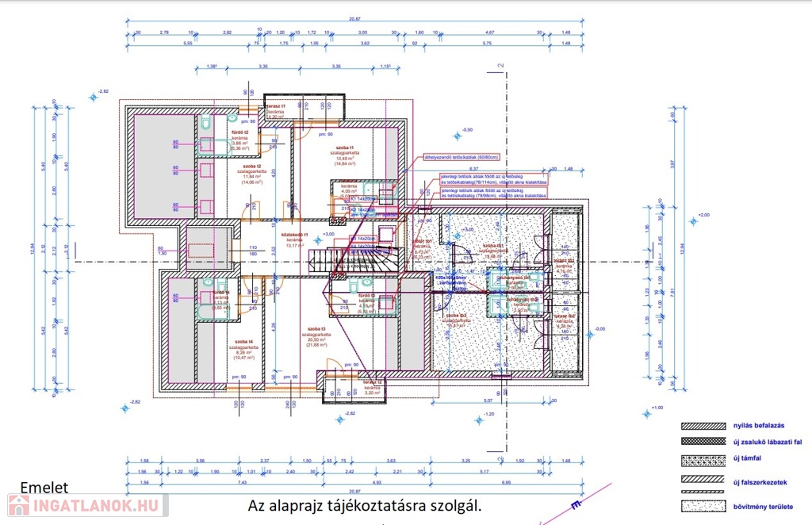Viewport: 812px width, 525px height.
Task: Click the 'új zsalukő lábazati fal' pattern swatch
Action: [703, 442]
